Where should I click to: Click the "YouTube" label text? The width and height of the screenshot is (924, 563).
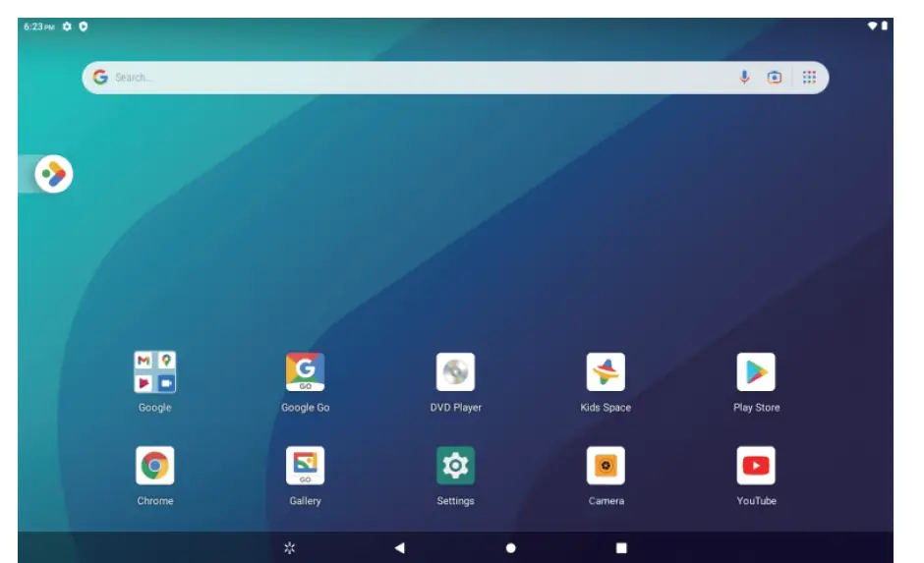756,501
